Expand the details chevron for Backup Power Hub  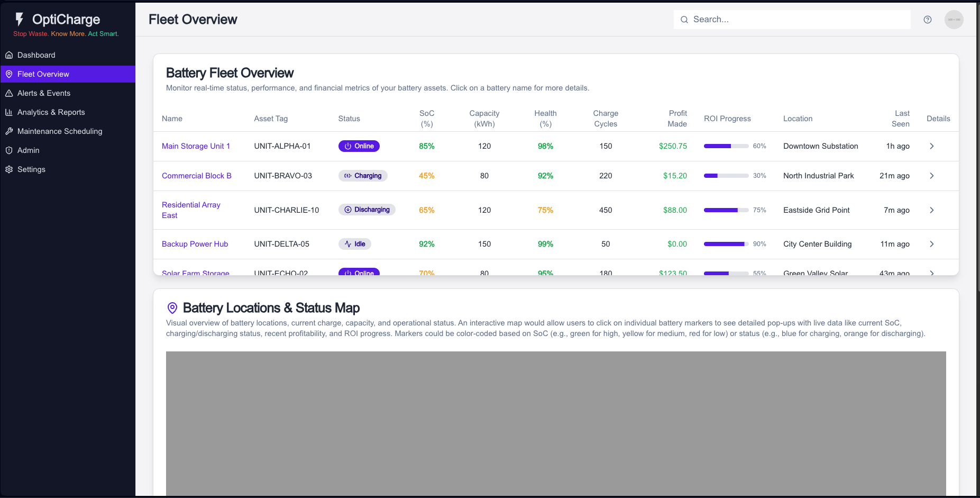(932, 244)
